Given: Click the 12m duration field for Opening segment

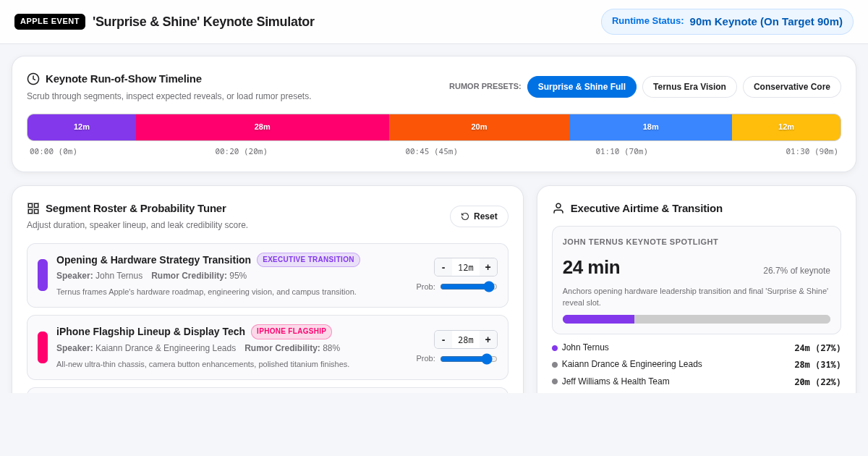Looking at the screenshot, I should point(466,267).
